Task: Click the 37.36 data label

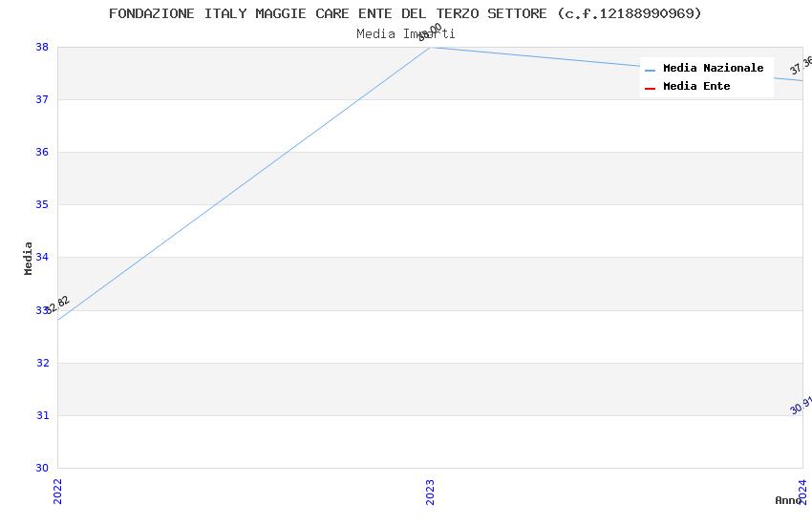Action: 801,66
